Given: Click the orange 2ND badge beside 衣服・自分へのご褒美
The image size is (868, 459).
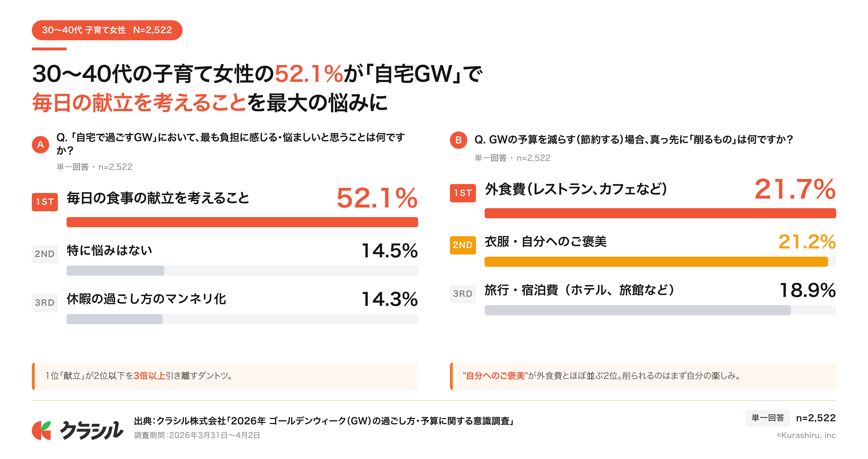Looking at the screenshot, I should coord(463,245).
